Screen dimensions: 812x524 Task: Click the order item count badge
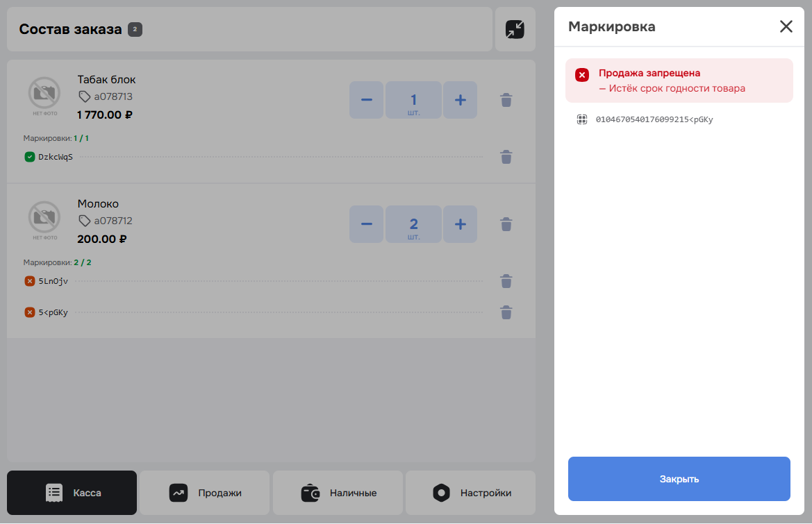coord(135,29)
